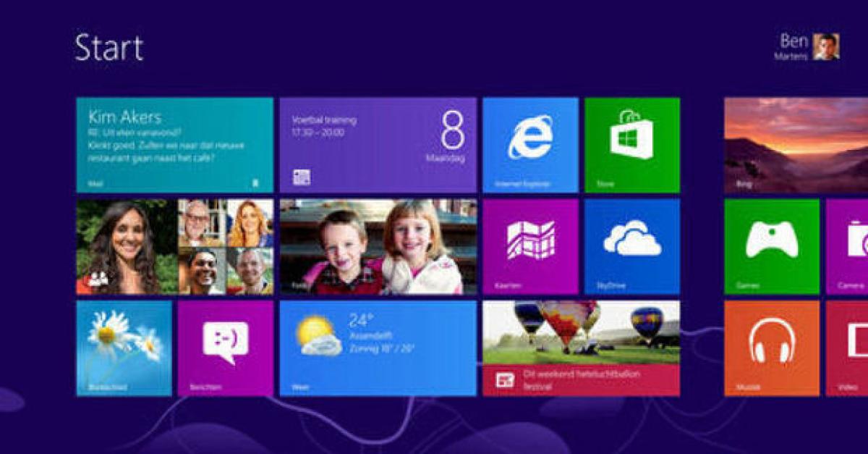868x454 pixels.
Task: Open the Muziek headphones tile
Action: 772,348
